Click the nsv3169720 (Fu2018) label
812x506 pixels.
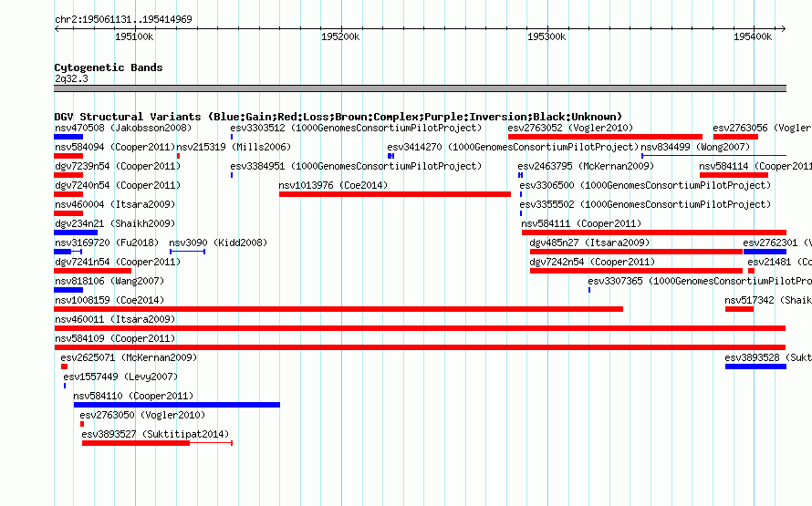[107, 243]
